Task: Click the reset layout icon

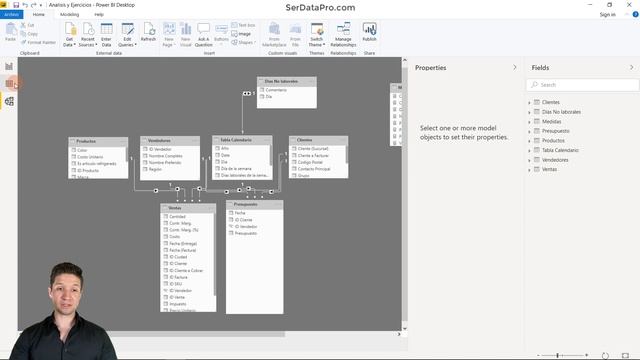Action: tap(605, 356)
